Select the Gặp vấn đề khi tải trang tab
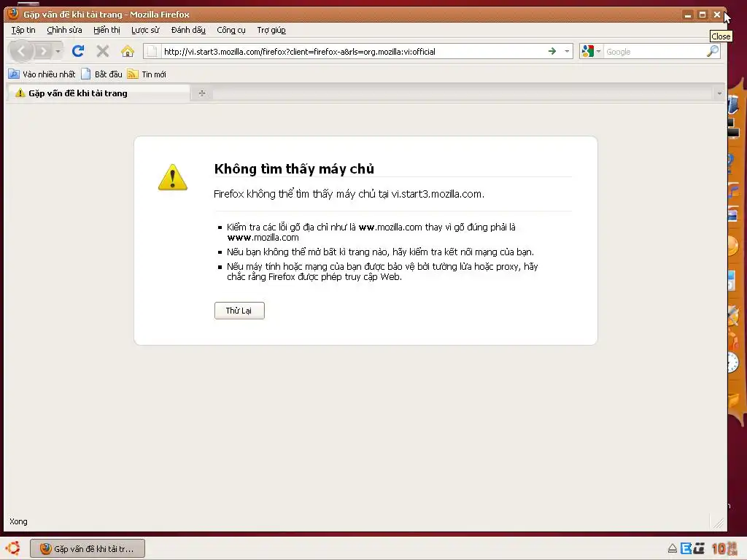The width and height of the screenshot is (747, 560). (x=98, y=93)
